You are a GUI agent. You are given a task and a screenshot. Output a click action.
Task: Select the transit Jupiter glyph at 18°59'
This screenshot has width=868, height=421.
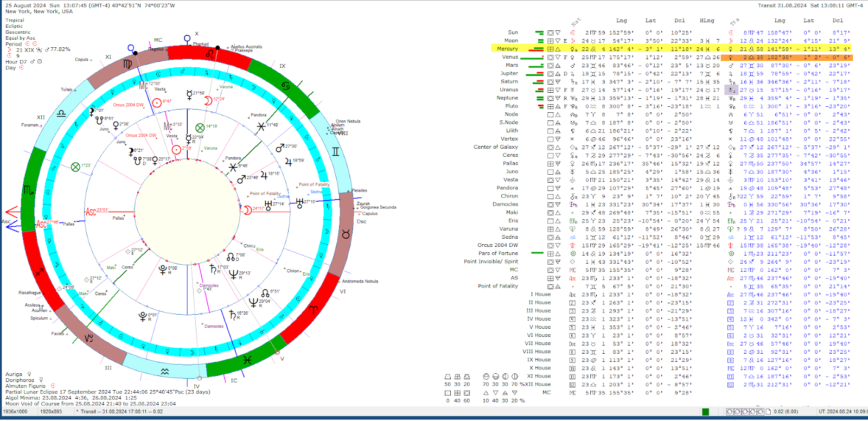click(x=288, y=162)
